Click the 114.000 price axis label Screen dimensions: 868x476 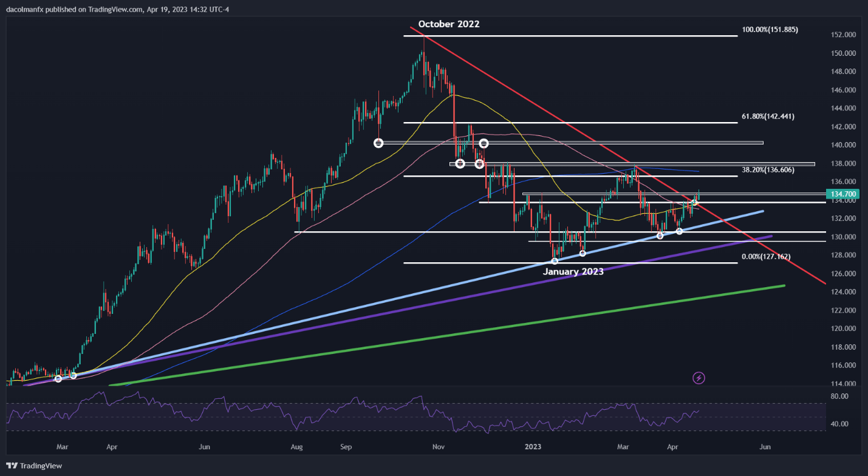[844, 384]
